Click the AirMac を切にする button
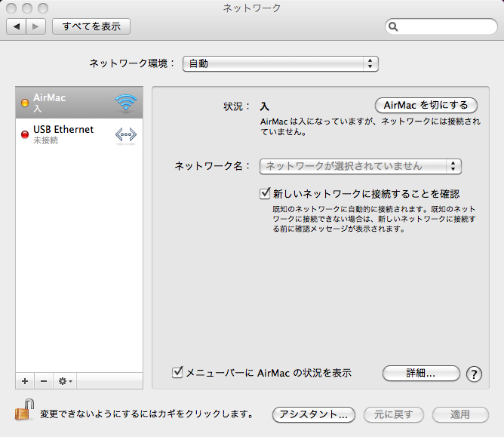Image resolution: width=504 pixels, height=437 pixels. (426, 105)
